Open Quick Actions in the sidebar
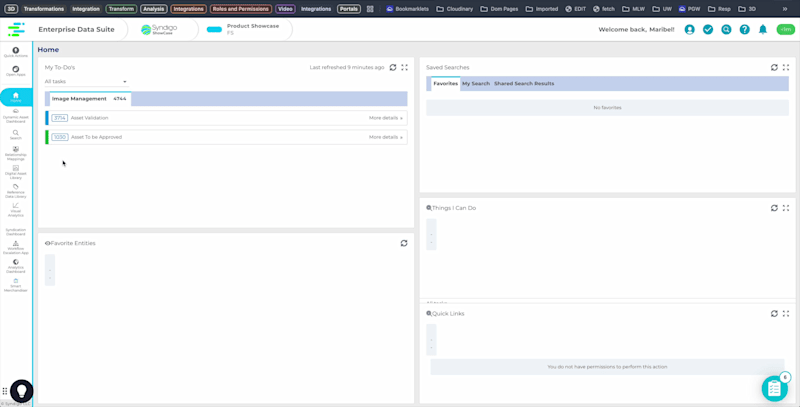The height and width of the screenshot is (407, 800). point(16,51)
